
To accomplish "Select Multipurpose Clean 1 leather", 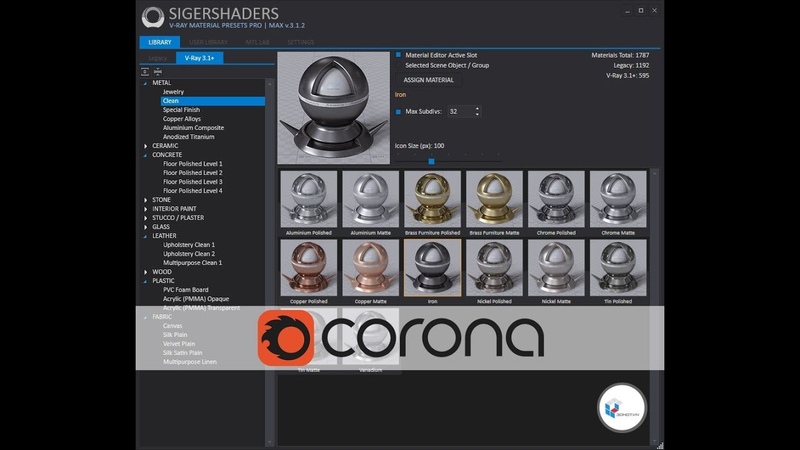I will [x=192, y=263].
